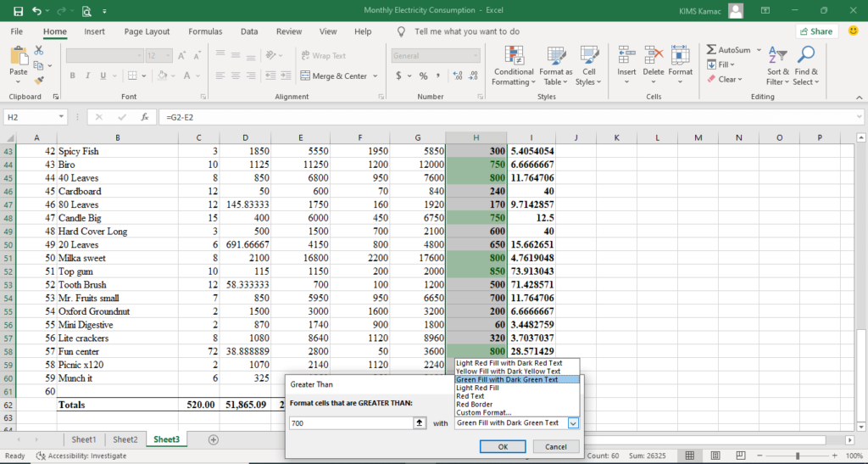Toggle Italic formatting
Image resolution: width=868 pixels, height=464 pixels.
pos(87,75)
